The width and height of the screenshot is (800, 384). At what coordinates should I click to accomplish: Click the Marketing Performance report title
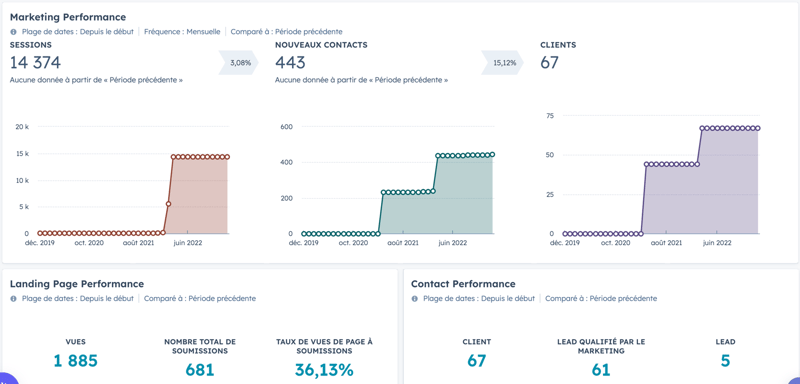(68, 17)
